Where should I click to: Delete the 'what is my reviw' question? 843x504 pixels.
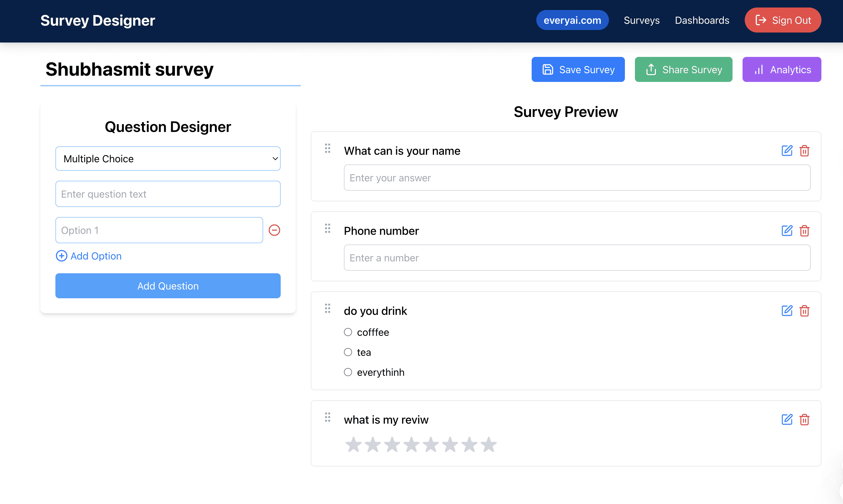click(804, 420)
